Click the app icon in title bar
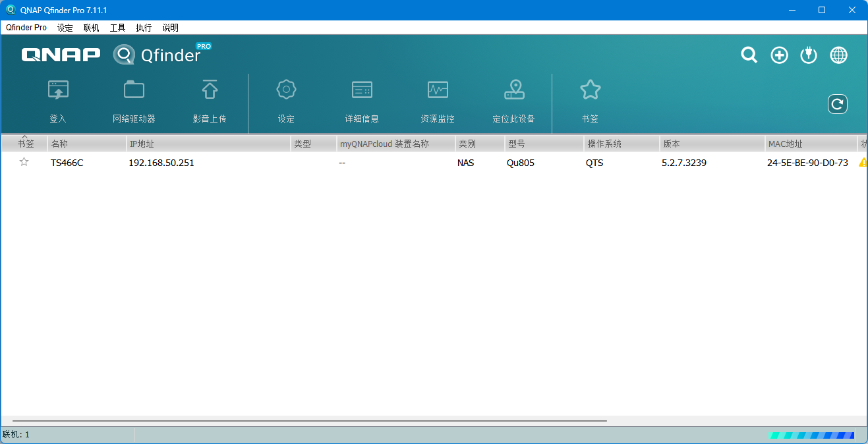 [x=11, y=10]
